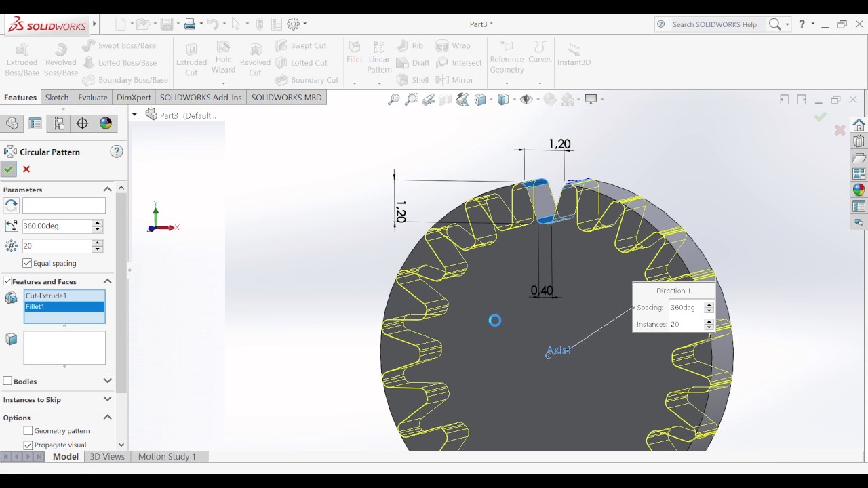
Task: Select Fillet1 in features list
Action: 64,306
